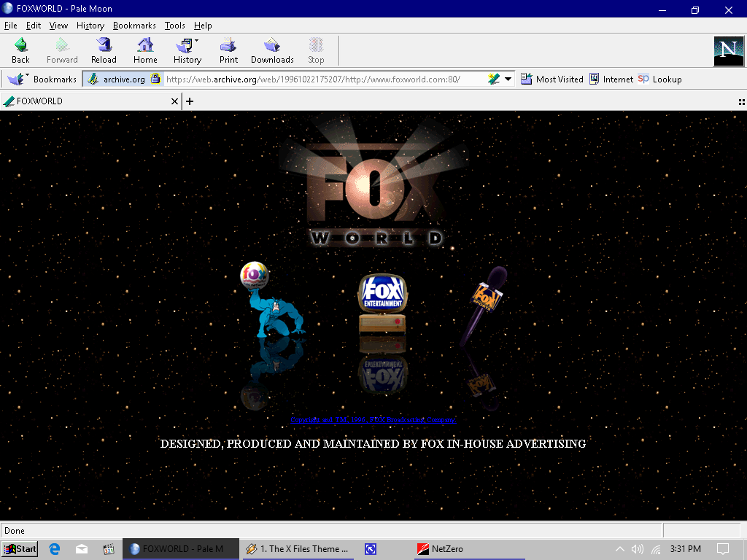The image size is (747, 560).
Task: Click the Stop loading button
Action: (316, 50)
